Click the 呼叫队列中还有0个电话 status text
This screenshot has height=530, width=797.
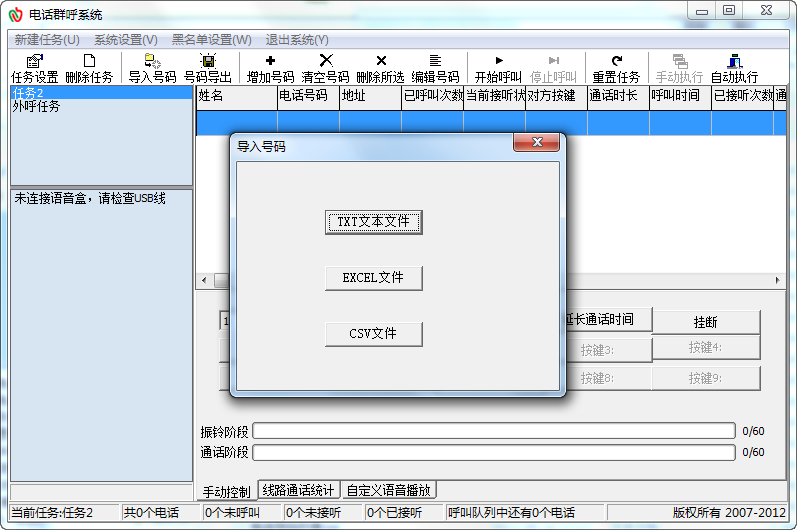511,513
